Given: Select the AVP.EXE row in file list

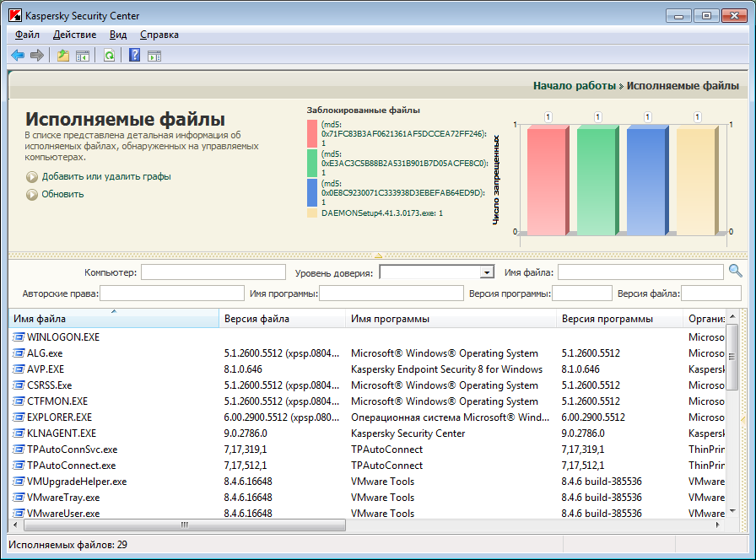Looking at the screenshot, I should (46, 369).
